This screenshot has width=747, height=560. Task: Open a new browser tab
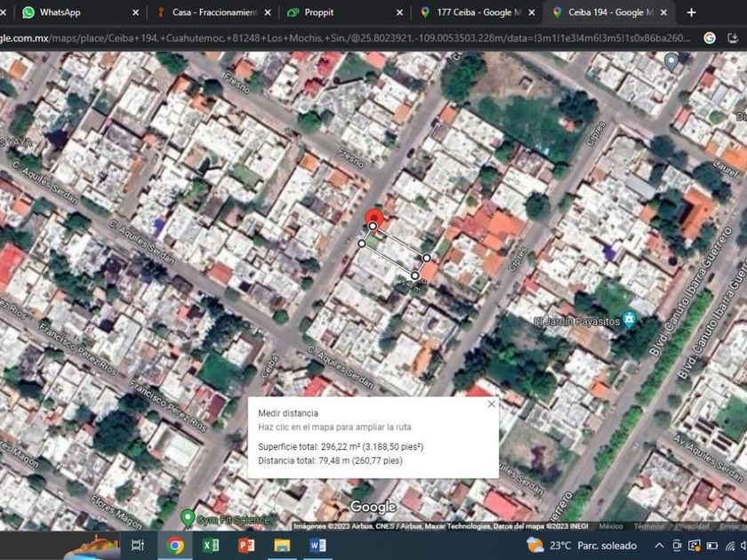(x=691, y=12)
